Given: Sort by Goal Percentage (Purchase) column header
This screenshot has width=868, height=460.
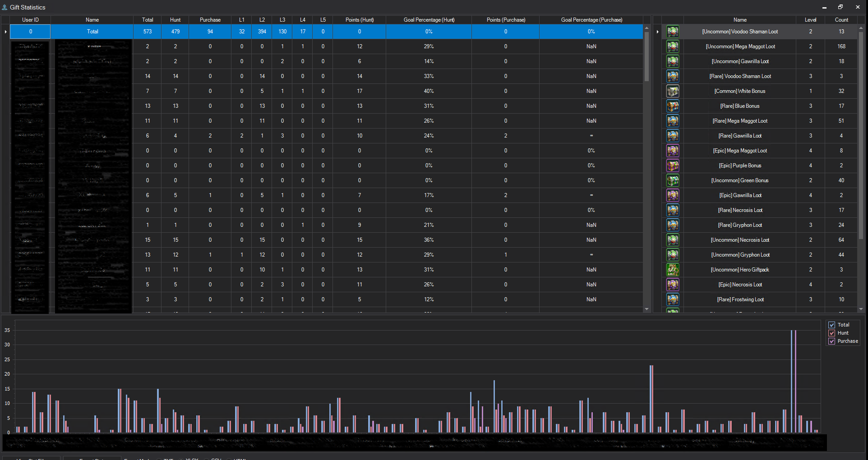Looking at the screenshot, I should pos(591,20).
